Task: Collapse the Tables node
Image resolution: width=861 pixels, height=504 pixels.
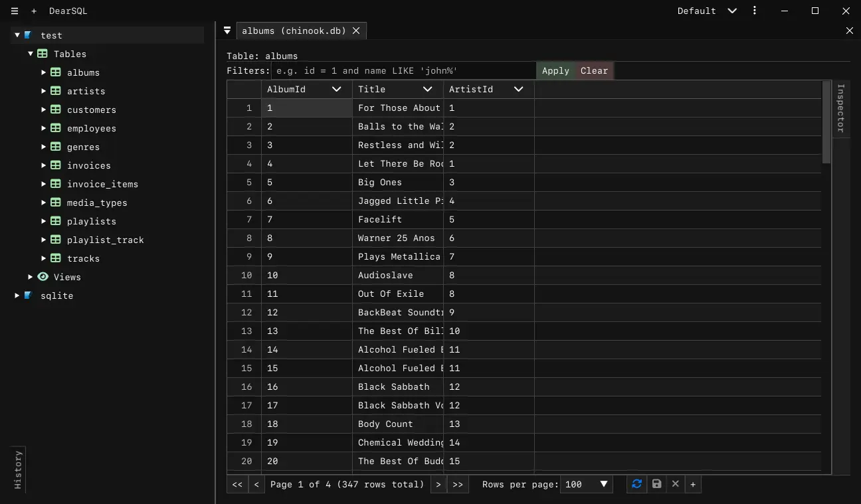Action: (x=30, y=54)
